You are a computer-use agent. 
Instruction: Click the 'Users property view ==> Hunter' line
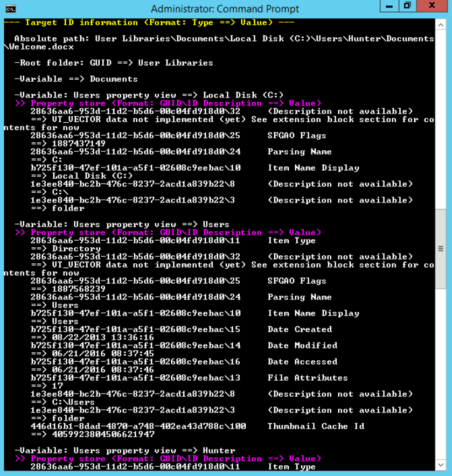pyautogui.click(x=124, y=451)
